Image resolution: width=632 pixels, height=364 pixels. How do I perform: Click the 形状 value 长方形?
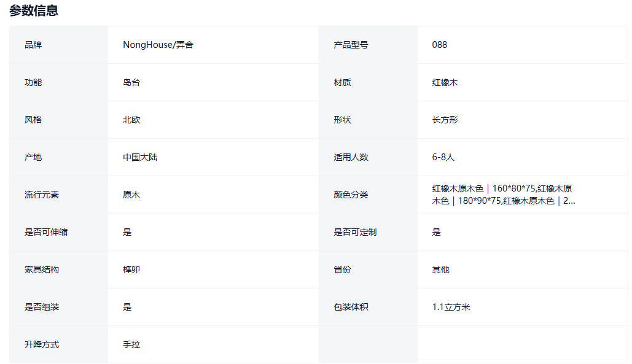pos(445,120)
